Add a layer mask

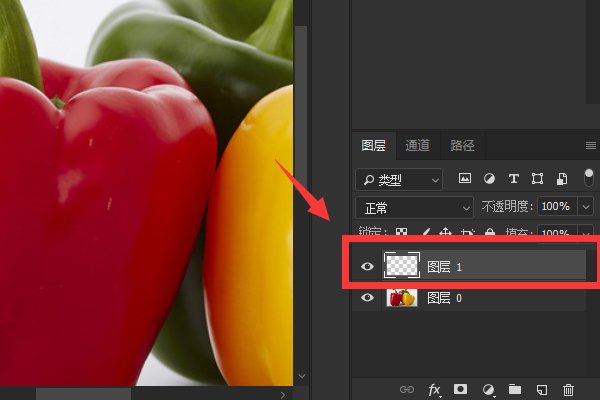coord(461,389)
